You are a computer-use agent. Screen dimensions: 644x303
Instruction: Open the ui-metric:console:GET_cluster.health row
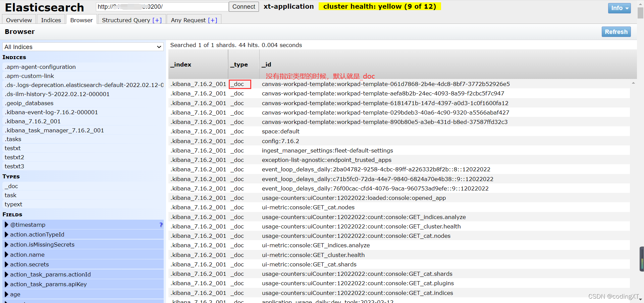(x=399, y=255)
